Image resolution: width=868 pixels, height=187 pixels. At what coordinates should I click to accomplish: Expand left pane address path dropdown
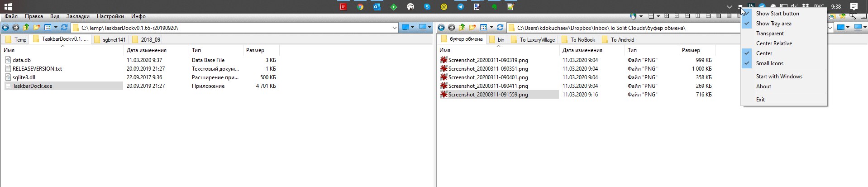click(x=395, y=28)
